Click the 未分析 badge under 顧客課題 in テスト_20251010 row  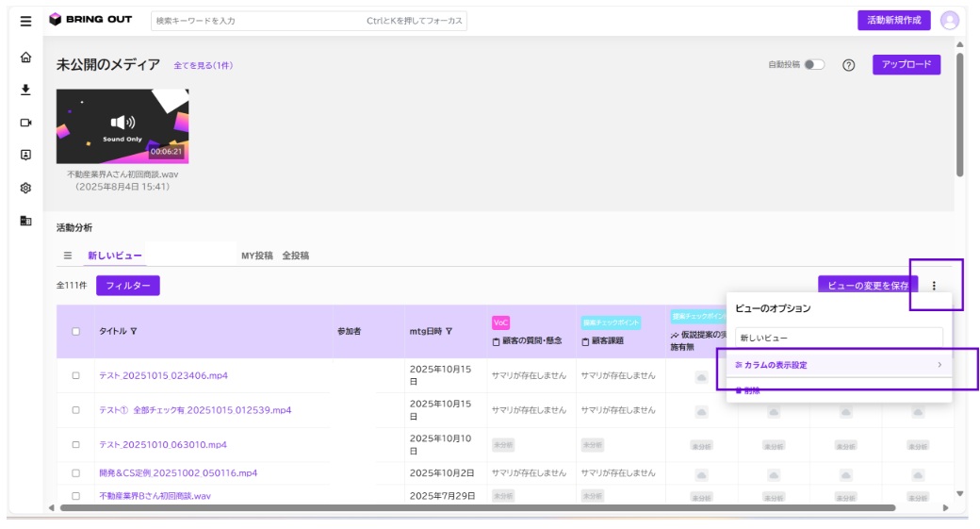(x=592, y=445)
